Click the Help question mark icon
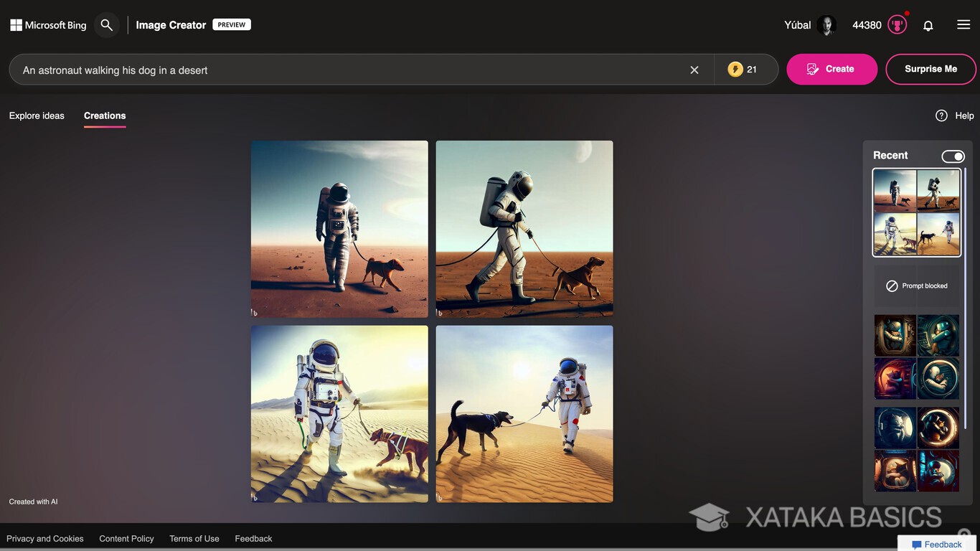Screen dimensions: 980x551 coord(941,116)
